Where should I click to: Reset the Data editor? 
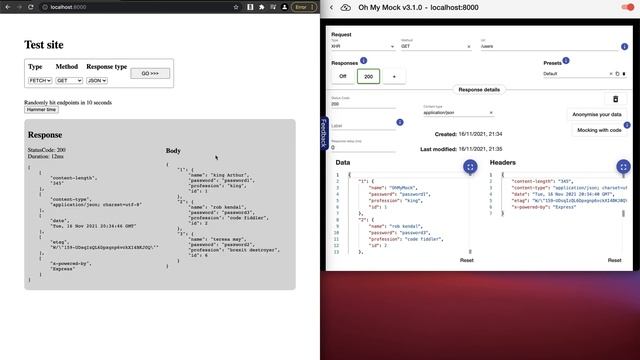click(467, 260)
